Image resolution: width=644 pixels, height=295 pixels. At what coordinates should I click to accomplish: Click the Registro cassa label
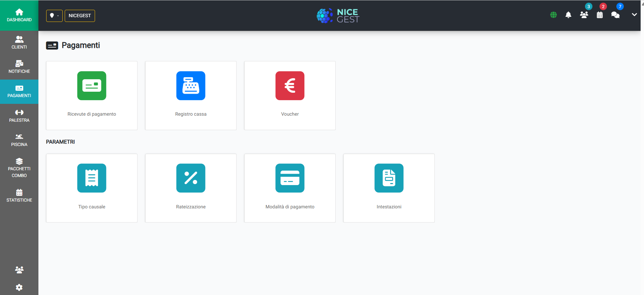[191, 114]
